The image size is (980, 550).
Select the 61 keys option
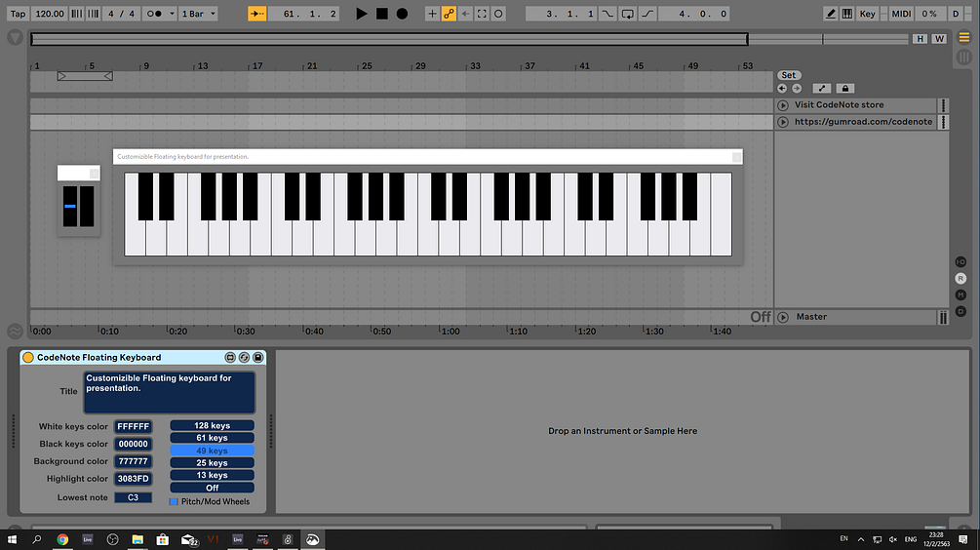coord(212,438)
